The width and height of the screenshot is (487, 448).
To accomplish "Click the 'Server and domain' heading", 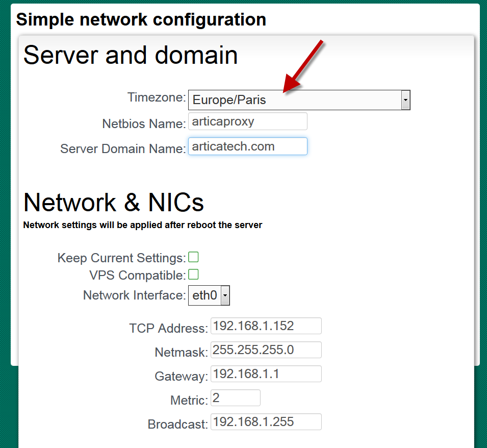I will (x=131, y=55).
